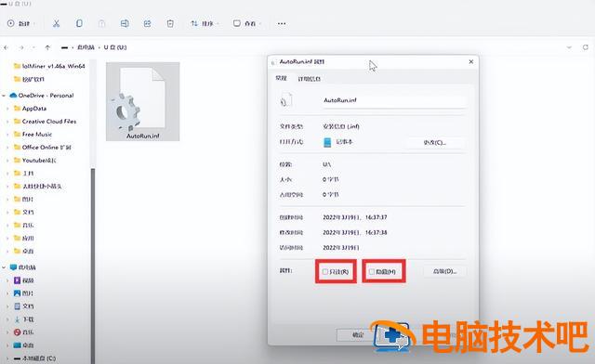Open the lolMiner_v1.46a_Win64 folder in the sidebar

[49, 66]
